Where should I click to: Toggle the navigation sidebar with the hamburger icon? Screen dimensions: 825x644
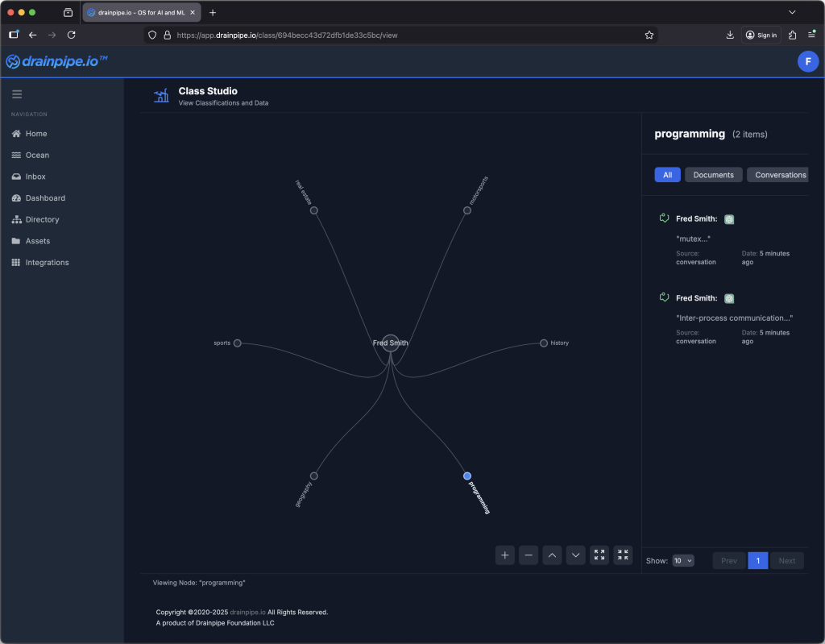(x=17, y=93)
